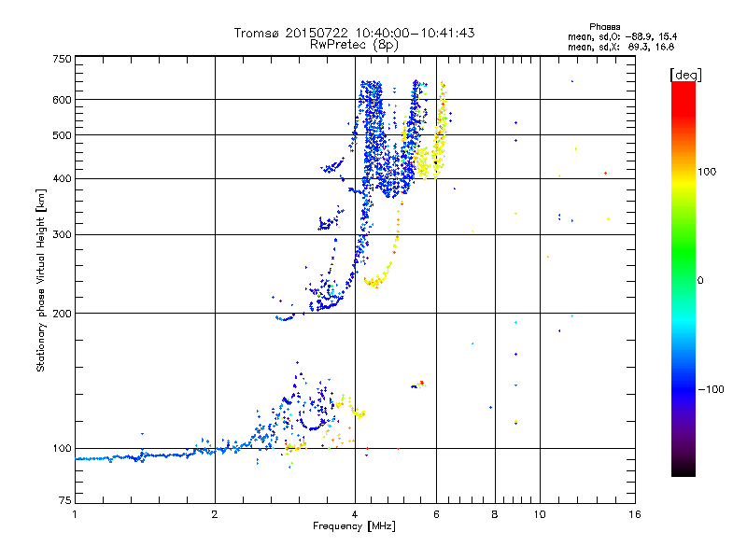The height and width of the screenshot is (560, 747).
Task: Click the subtitle 'RwPretec (8p)'
Action: click(354, 45)
